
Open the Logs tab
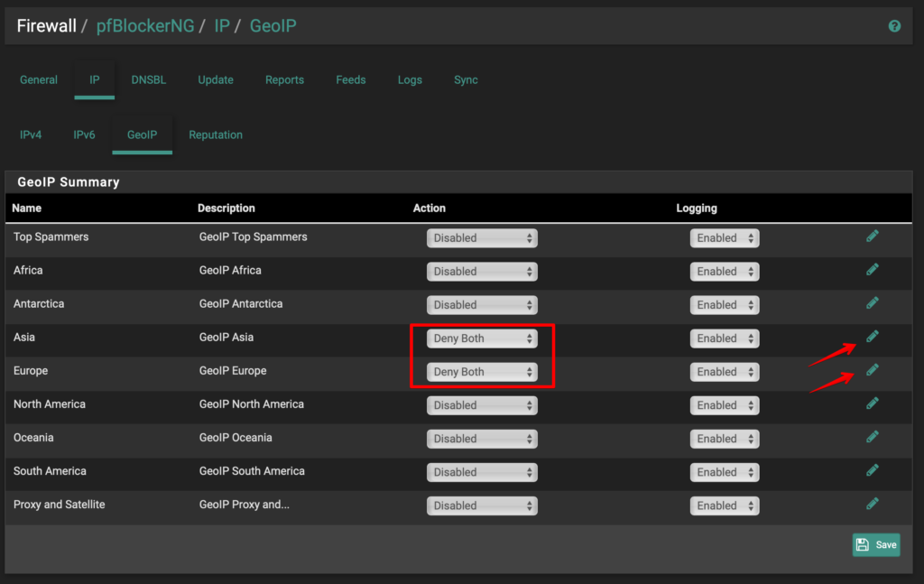tap(410, 80)
